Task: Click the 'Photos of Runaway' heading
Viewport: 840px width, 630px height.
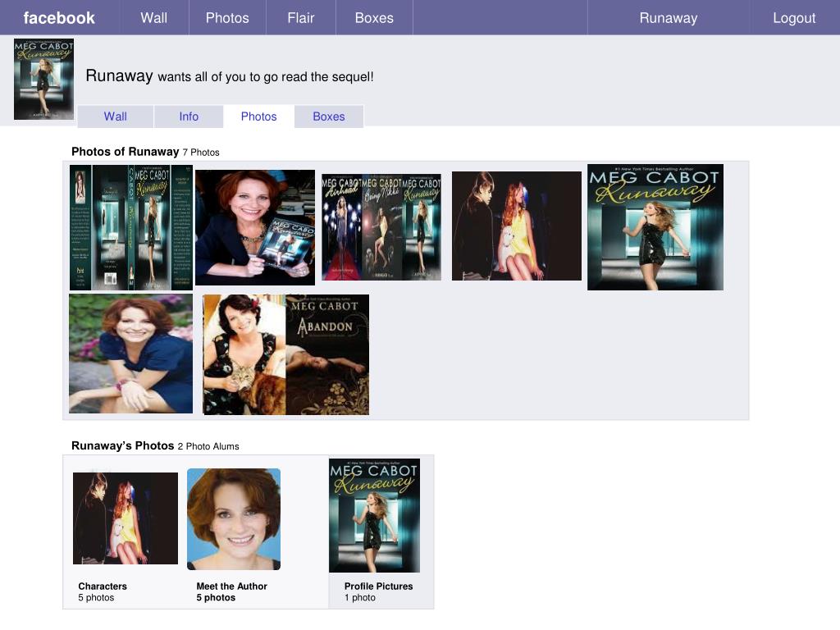Action: coord(125,152)
